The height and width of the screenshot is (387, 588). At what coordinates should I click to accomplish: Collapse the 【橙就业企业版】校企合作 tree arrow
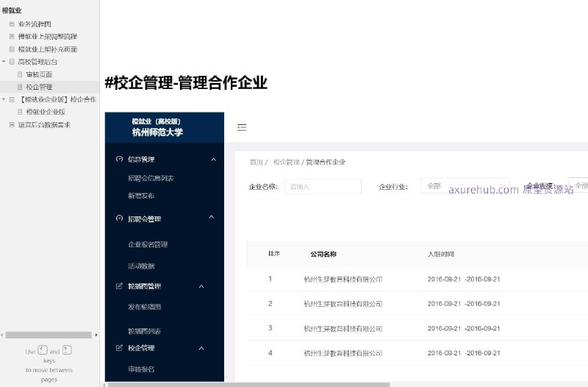4,99
